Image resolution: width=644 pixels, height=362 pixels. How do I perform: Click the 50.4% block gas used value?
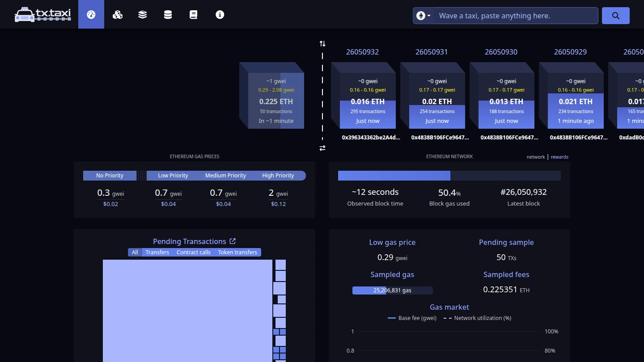pos(449,193)
